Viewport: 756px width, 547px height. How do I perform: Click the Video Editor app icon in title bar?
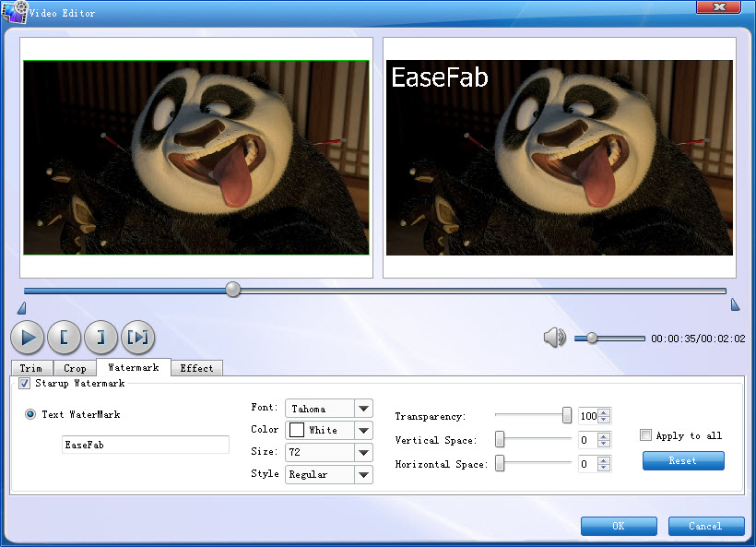coord(14,12)
